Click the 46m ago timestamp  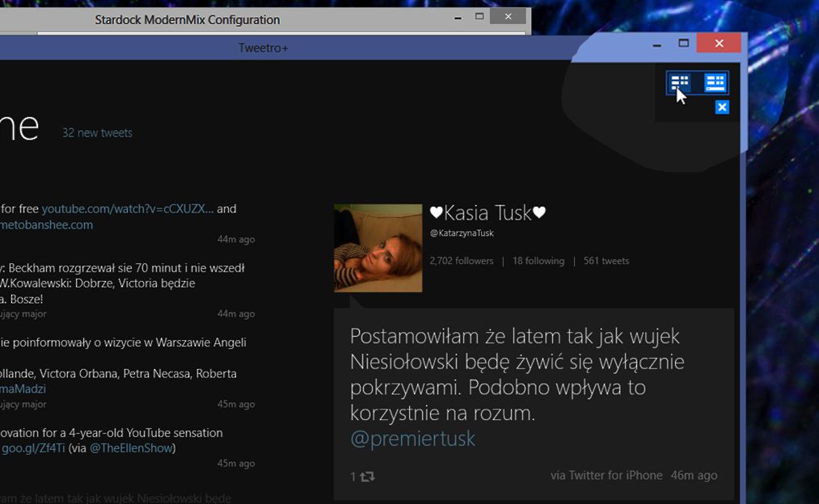click(694, 475)
